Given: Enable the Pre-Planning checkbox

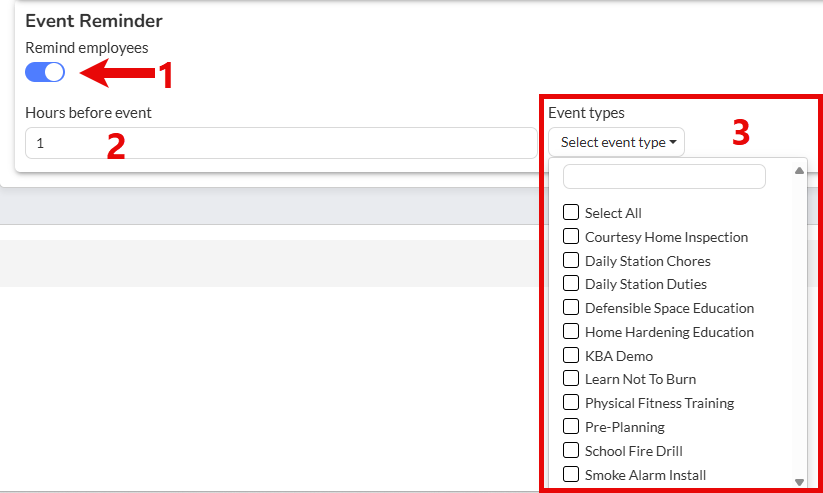Looking at the screenshot, I should pos(571,426).
